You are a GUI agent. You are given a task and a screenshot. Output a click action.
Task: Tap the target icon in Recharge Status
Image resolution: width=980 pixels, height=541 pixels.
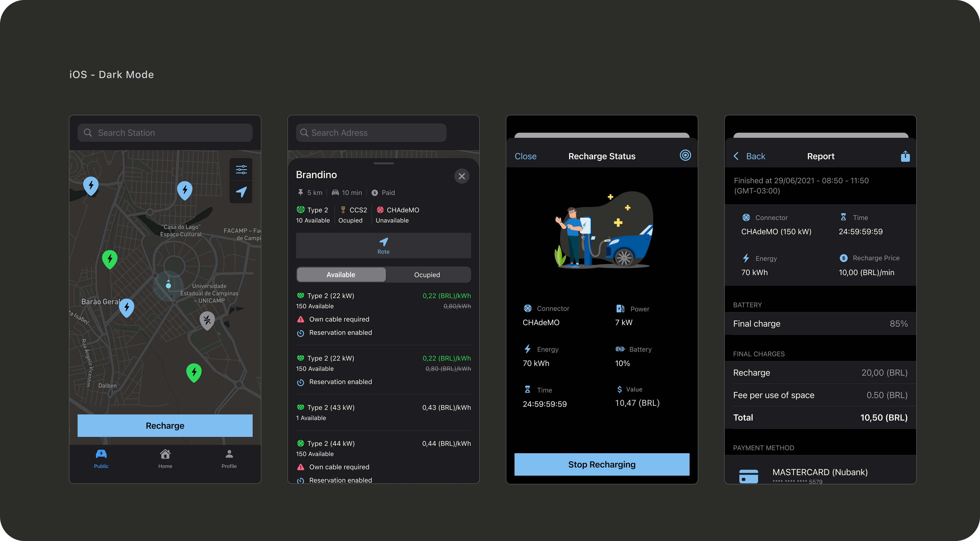(685, 155)
